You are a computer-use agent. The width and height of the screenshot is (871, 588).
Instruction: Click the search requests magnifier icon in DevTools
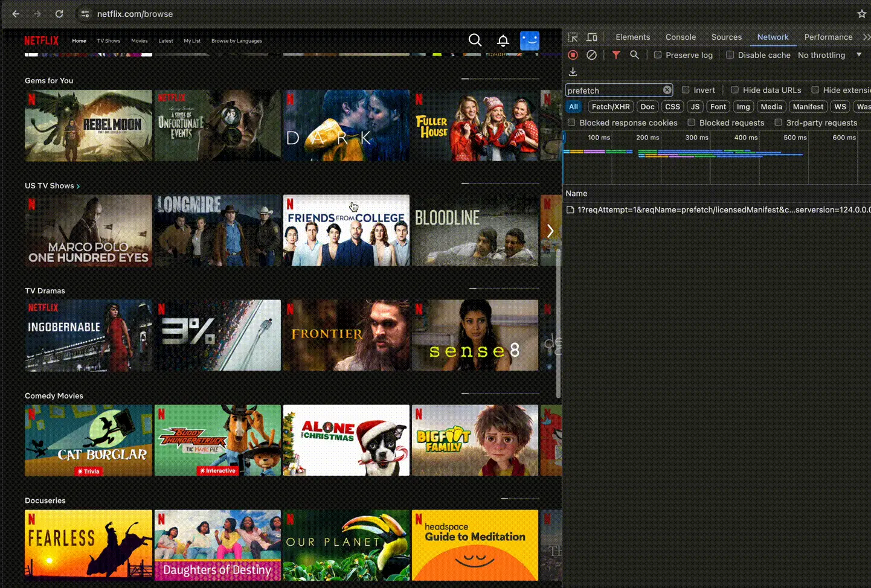tap(634, 55)
